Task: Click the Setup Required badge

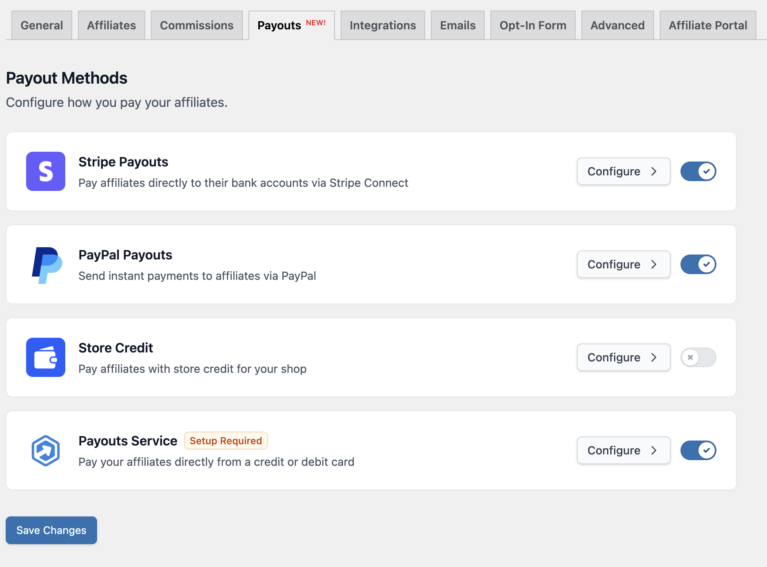Action: point(226,441)
